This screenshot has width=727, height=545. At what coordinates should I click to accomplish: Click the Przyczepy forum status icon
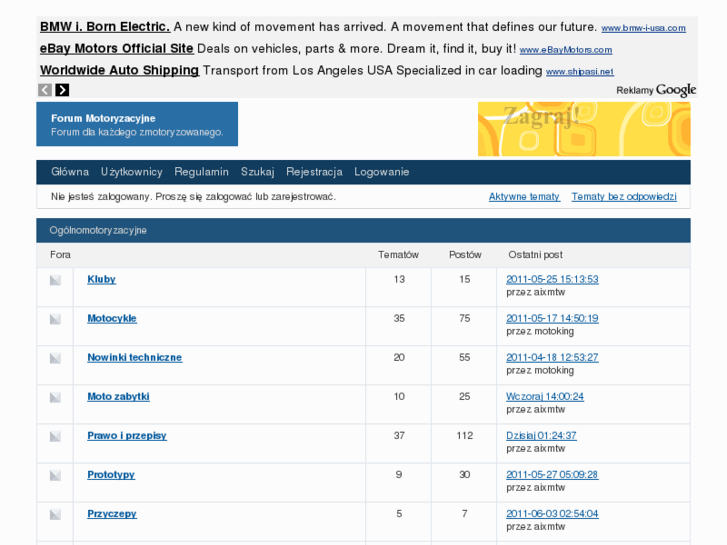coord(55,514)
